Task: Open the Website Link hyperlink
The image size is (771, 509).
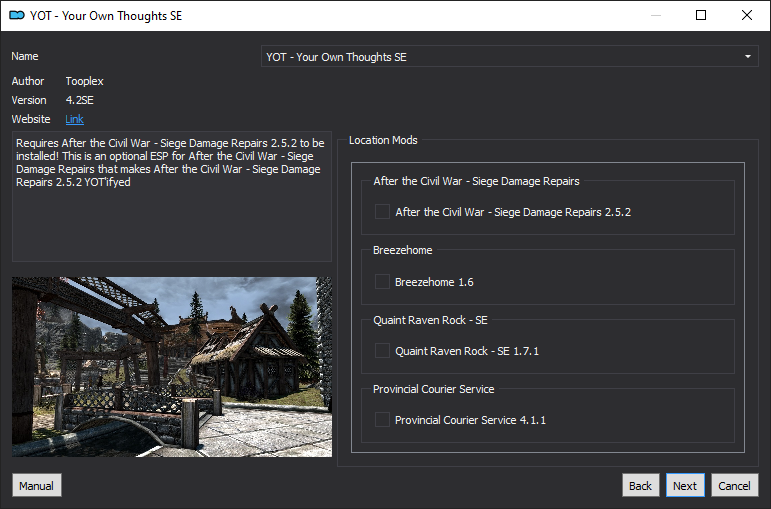Action: (74, 119)
